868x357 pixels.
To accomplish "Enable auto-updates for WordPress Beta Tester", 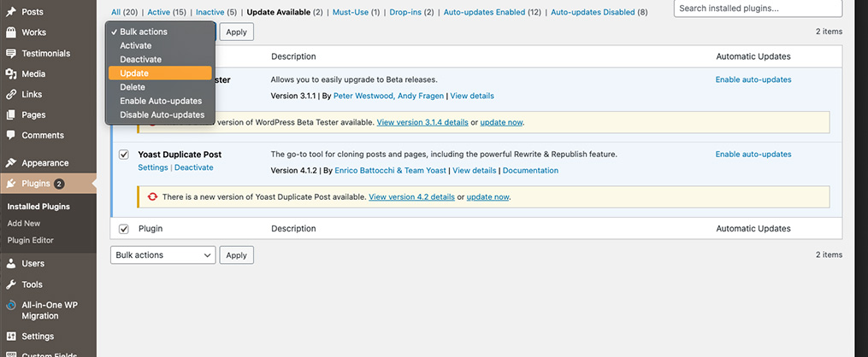I will tap(753, 79).
